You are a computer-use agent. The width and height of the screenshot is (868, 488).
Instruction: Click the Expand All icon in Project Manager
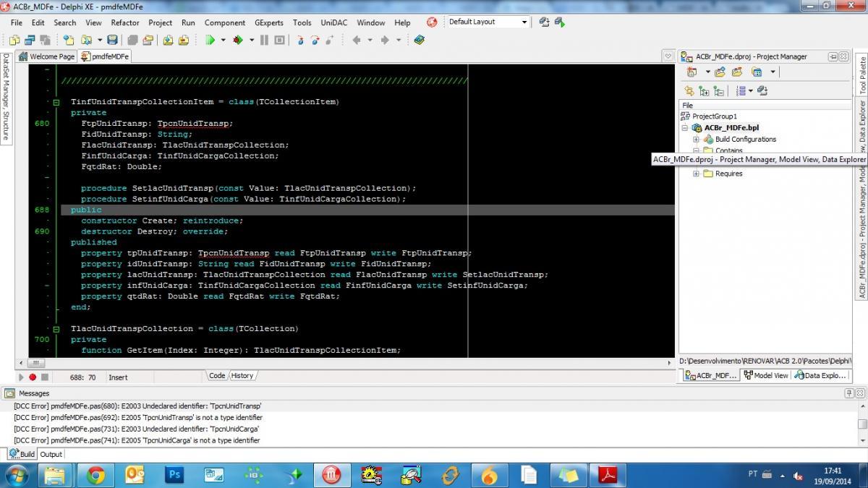click(x=704, y=91)
